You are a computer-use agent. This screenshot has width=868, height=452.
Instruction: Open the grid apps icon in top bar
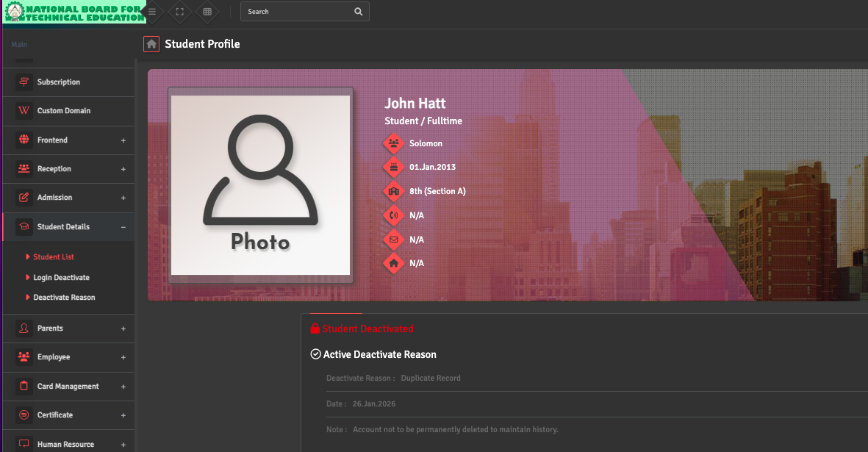coord(207,12)
